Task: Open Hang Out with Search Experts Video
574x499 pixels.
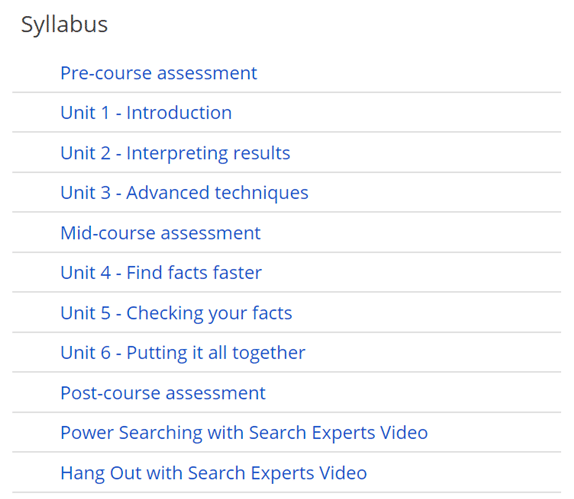Action: tap(213, 473)
